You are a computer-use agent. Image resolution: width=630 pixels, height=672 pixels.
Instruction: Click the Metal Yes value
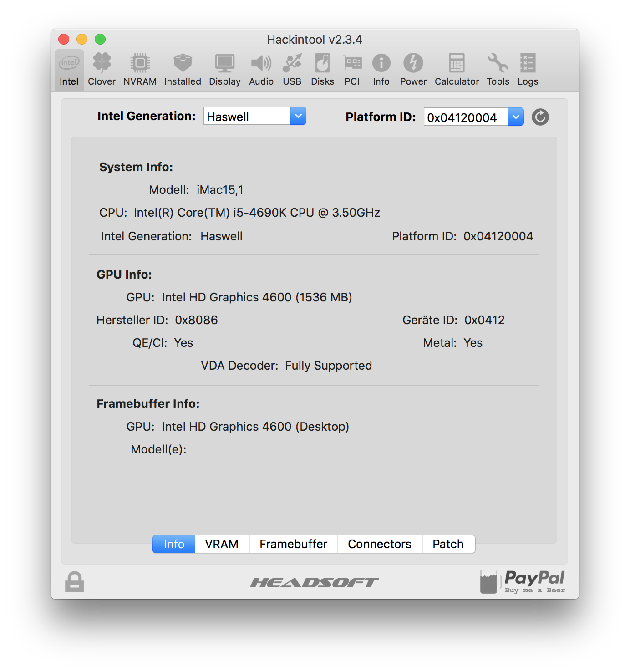click(x=473, y=343)
